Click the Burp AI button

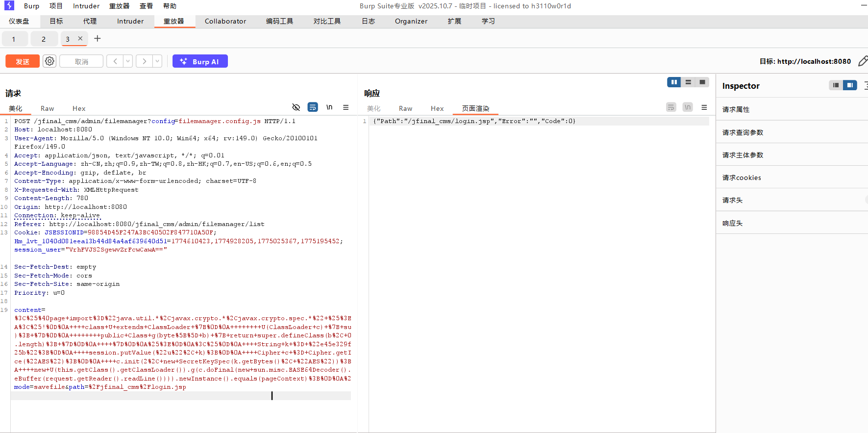[x=200, y=61]
